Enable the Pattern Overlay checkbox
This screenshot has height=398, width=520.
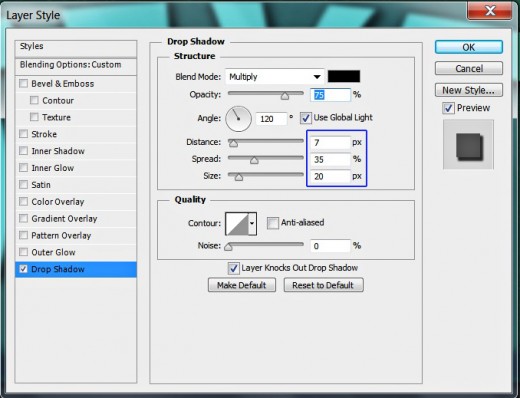point(23,235)
